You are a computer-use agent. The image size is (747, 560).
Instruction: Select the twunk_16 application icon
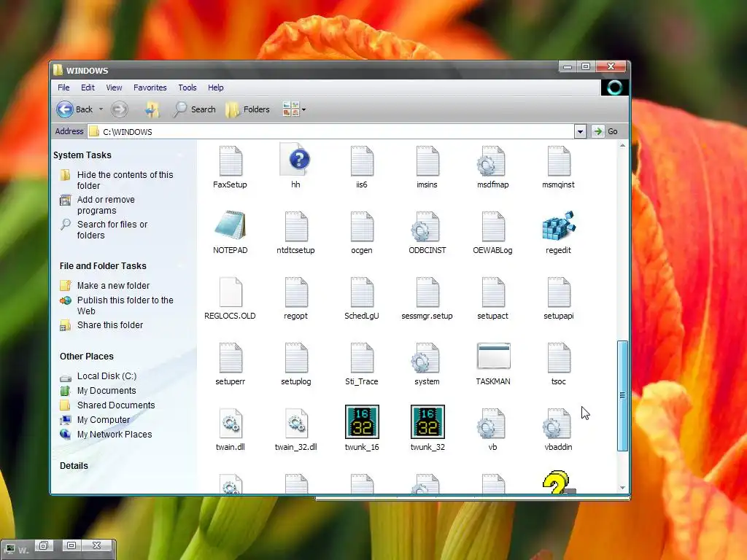pos(362,422)
